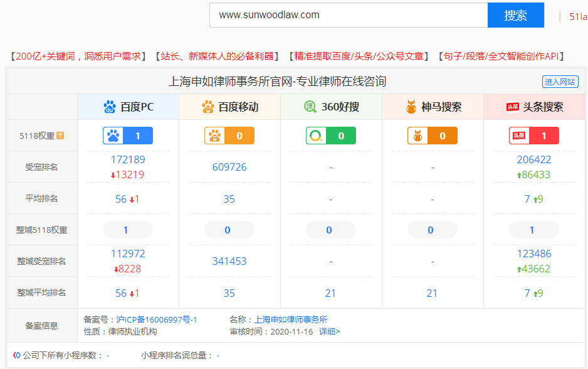Click the 360好搜 green search icon

pos(310,107)
